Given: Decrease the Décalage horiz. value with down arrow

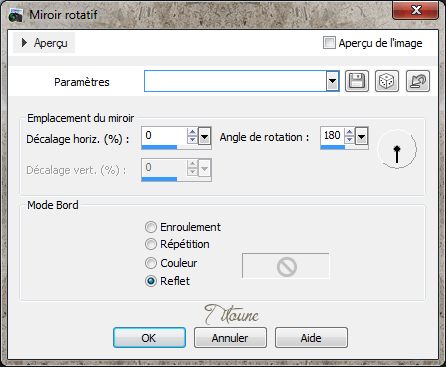Looking at the screenshot, I should pyautogui.click(x=192, y=140).
